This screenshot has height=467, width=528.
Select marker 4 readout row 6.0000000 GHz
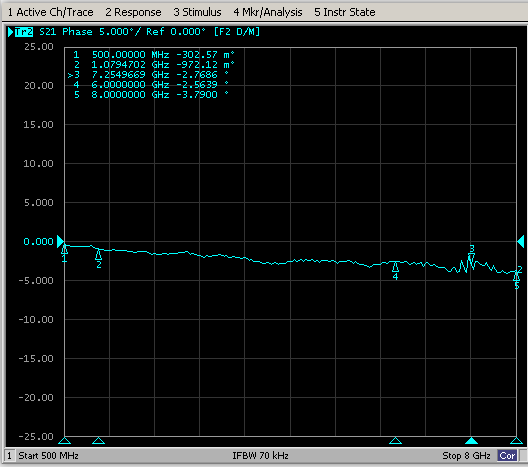pos(151,85)
